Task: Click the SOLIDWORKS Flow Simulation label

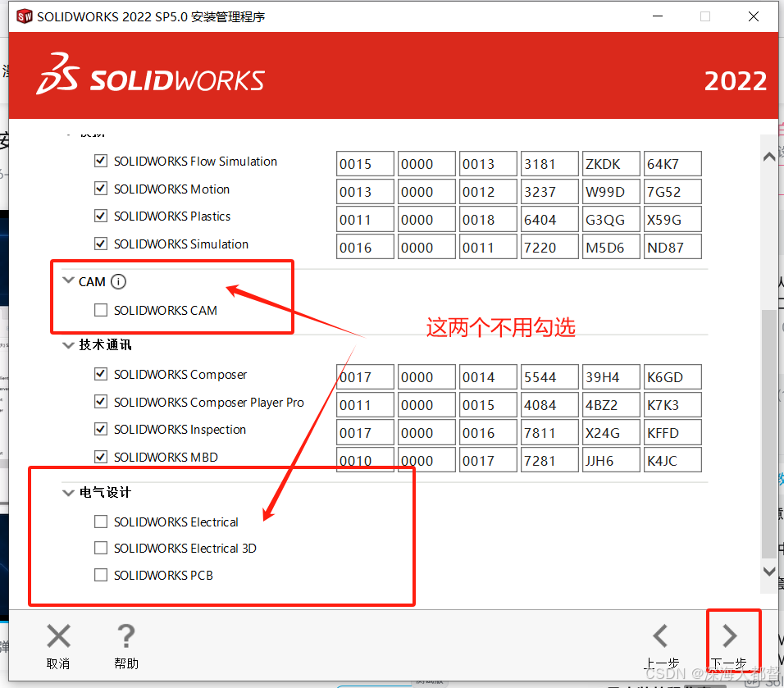Action: 195,162
